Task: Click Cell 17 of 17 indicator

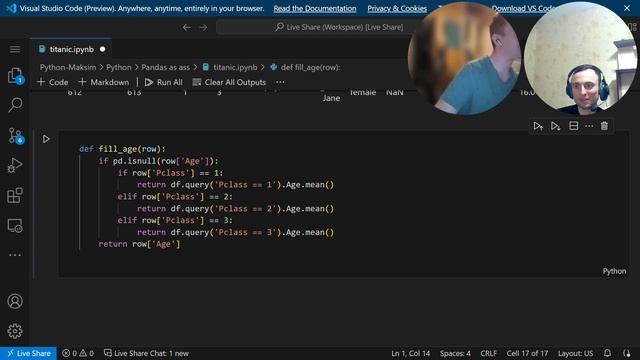Action: click(x=527, y=353)
